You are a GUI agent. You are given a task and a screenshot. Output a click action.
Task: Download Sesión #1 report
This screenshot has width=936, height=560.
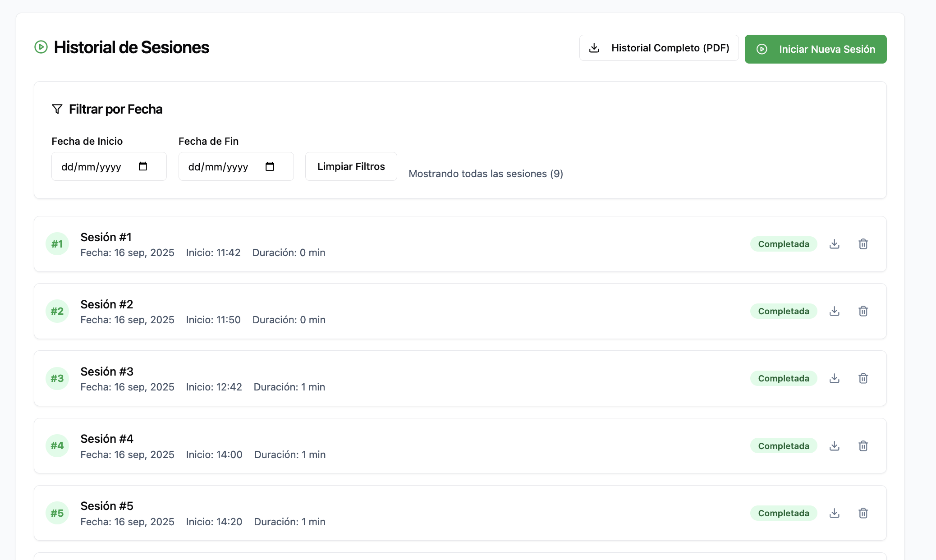tap(834, 244)
